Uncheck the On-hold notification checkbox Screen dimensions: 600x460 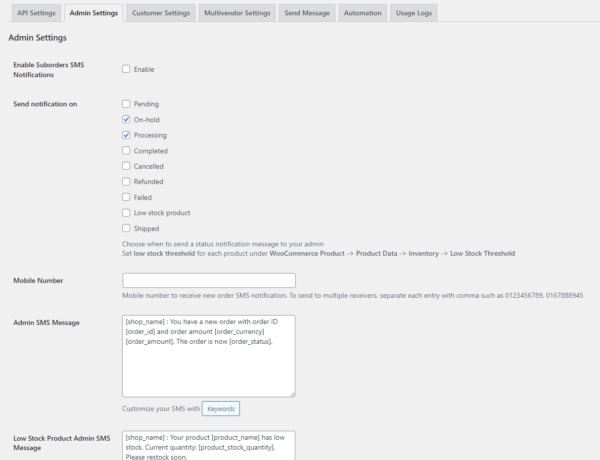126,119
